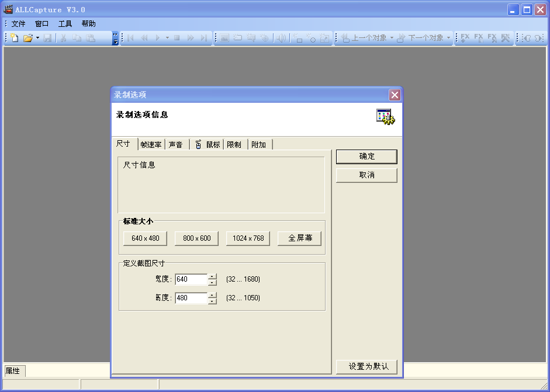Open the 工具 menu

pyautogui.click(x=65, y=24)
